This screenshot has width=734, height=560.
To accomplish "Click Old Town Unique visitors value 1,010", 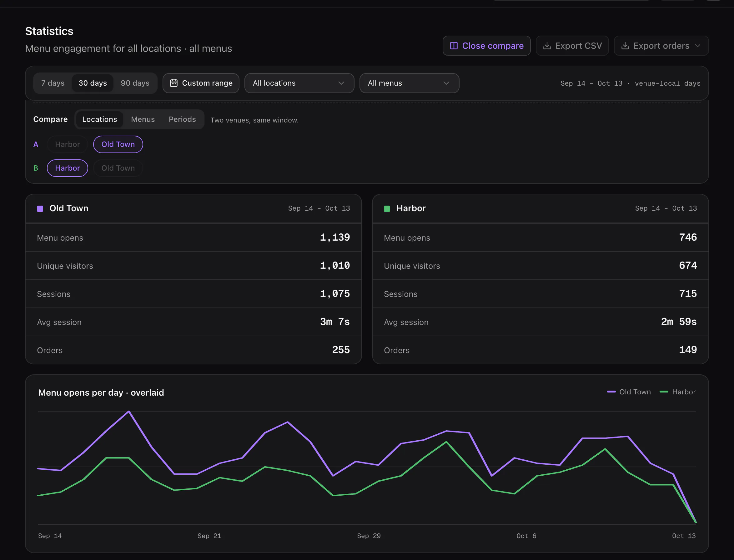I will coord(335,266).
